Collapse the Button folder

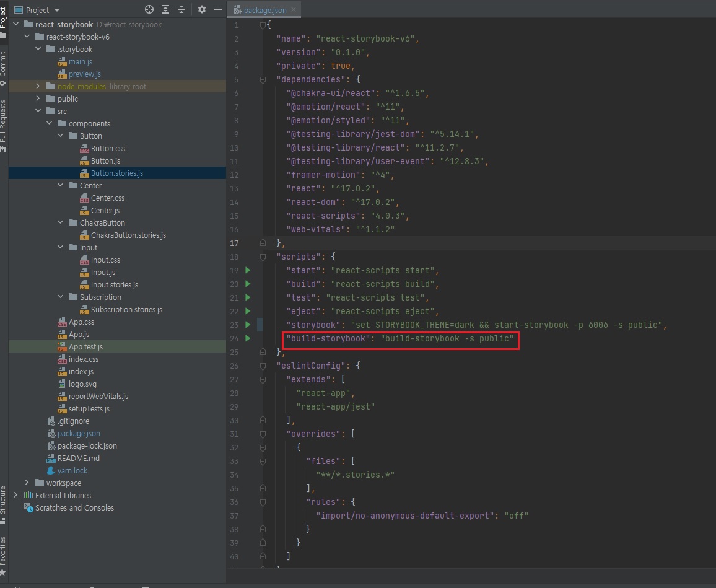(x=60, y=136)
